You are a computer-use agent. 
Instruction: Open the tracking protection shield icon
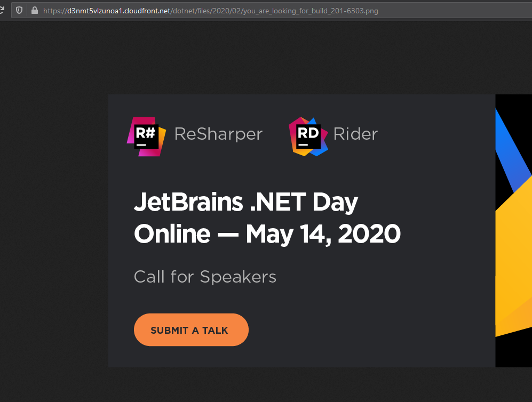pyautogui.click(x=19, y=11)
